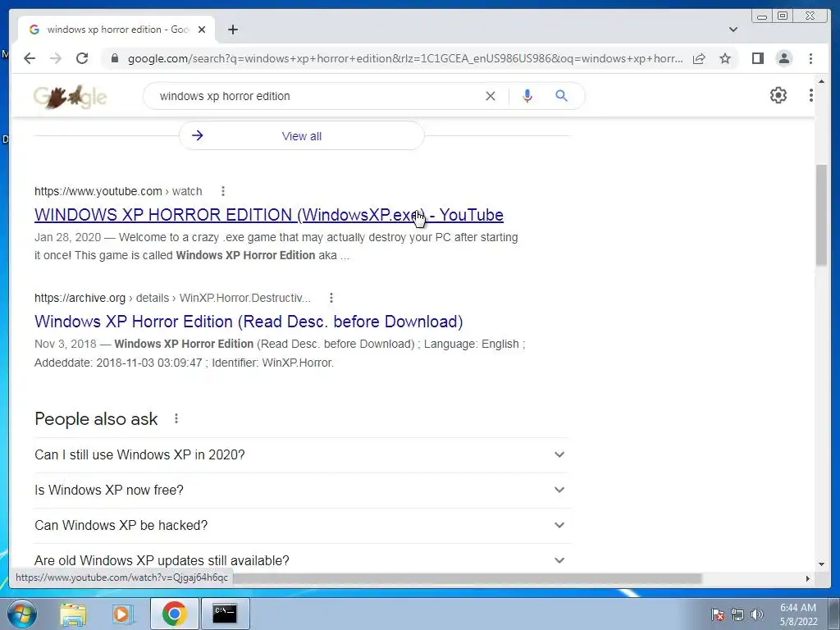Open Windows Explorer from the taskbar

[73, 614]
